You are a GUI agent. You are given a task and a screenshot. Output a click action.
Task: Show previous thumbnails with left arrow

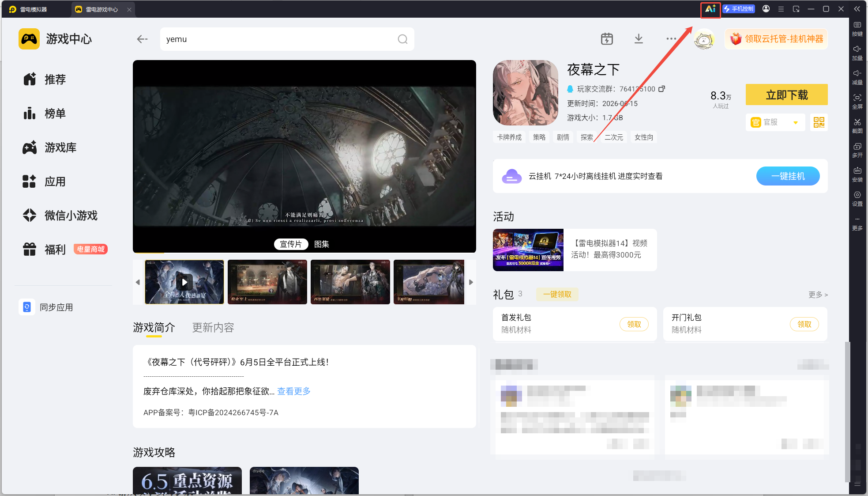(x=138, y=282)
